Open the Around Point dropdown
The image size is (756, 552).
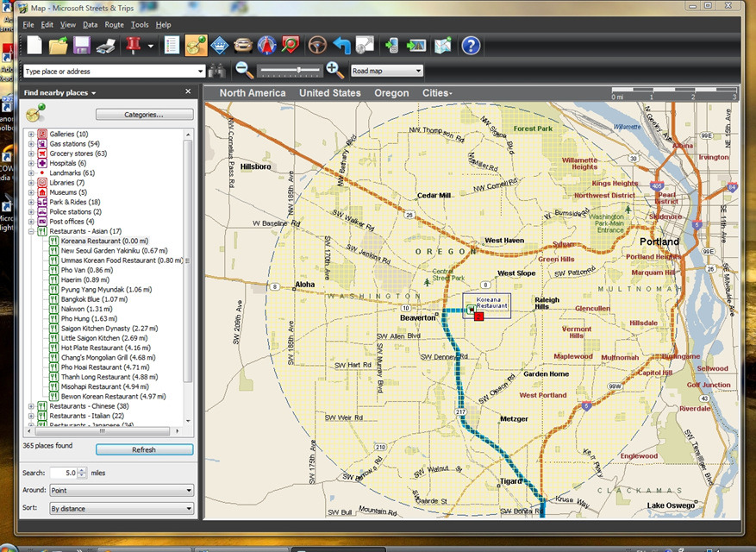coord(122,491)
